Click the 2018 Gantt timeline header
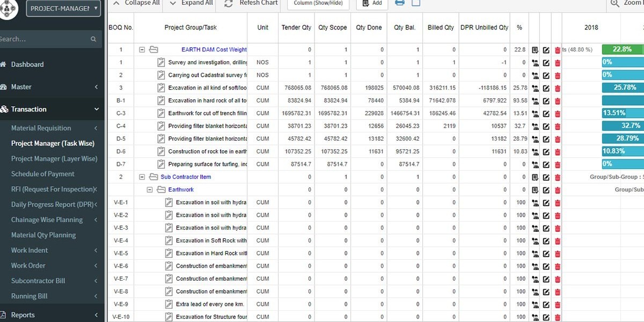The image size is (644, 322). click(591, 27)
